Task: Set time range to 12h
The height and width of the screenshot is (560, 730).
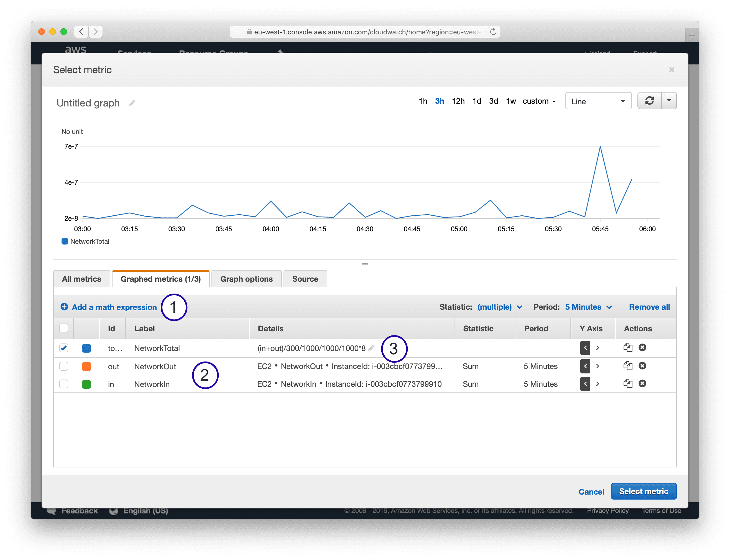Action: (458, 101)
